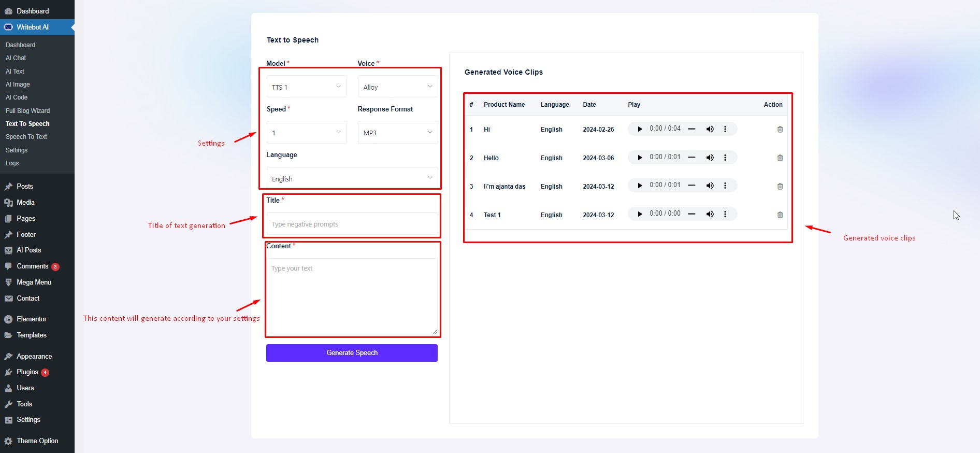Open more options for "Test 1" clip
Screen dimensions: 980x453
point(725,214)
